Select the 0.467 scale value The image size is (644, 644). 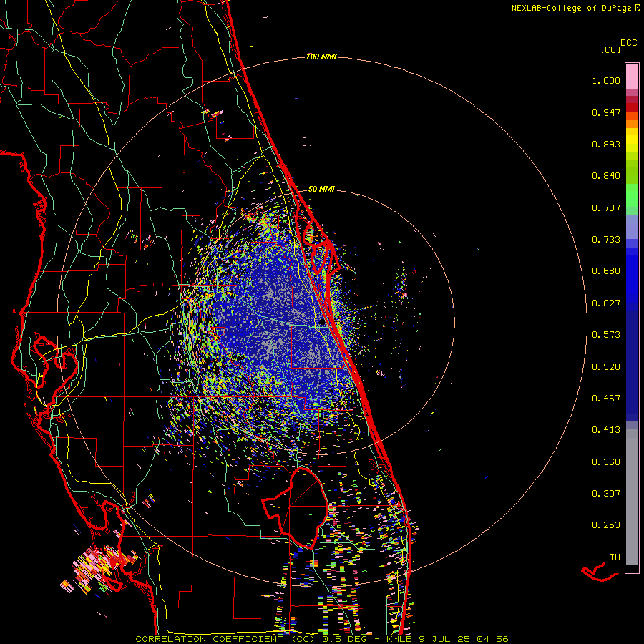click(x=606, y=399)
